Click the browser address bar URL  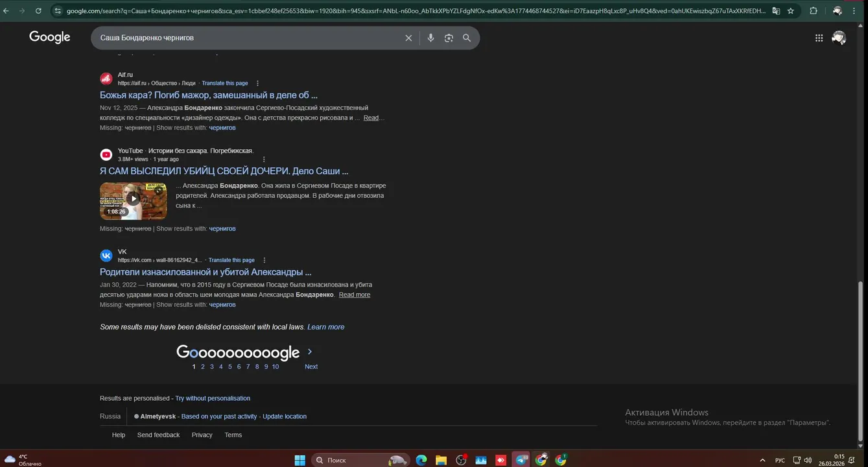pos(415,11)
